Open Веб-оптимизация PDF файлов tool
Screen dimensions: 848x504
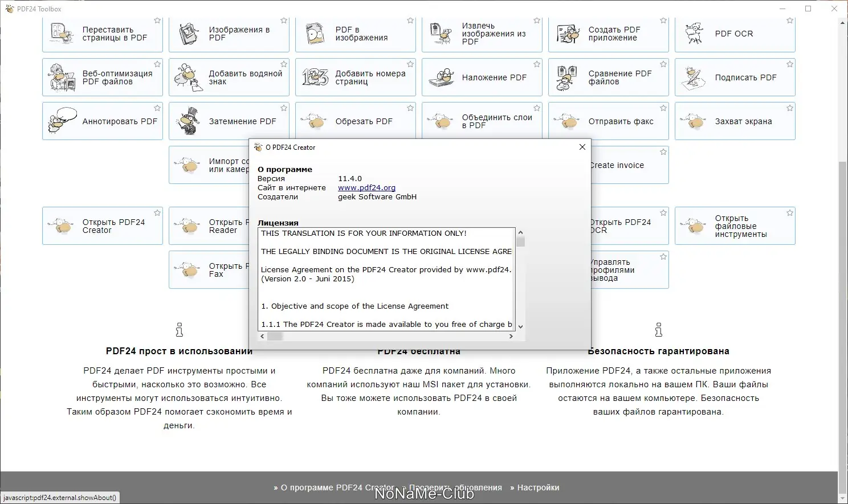(103, 77)
